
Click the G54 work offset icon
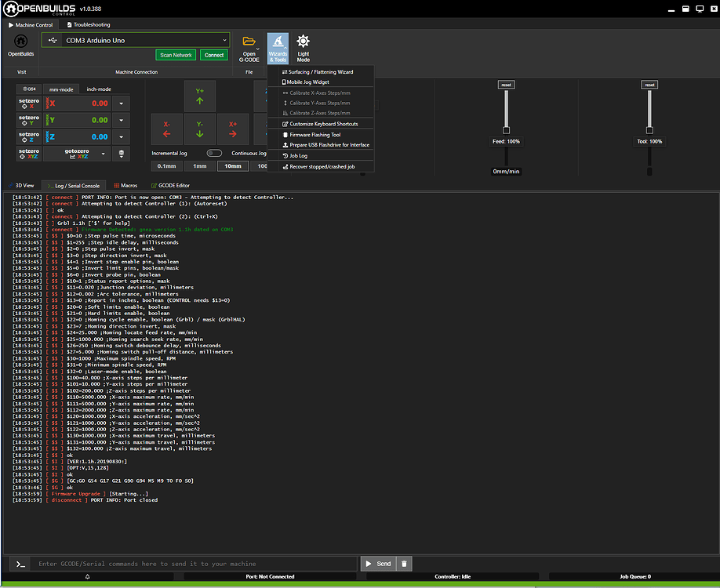coord(28,89)
